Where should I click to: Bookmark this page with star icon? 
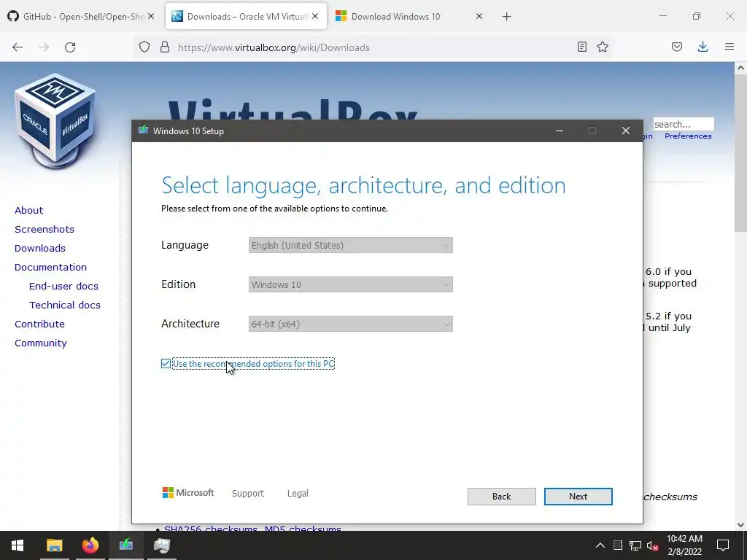point(603,47)
